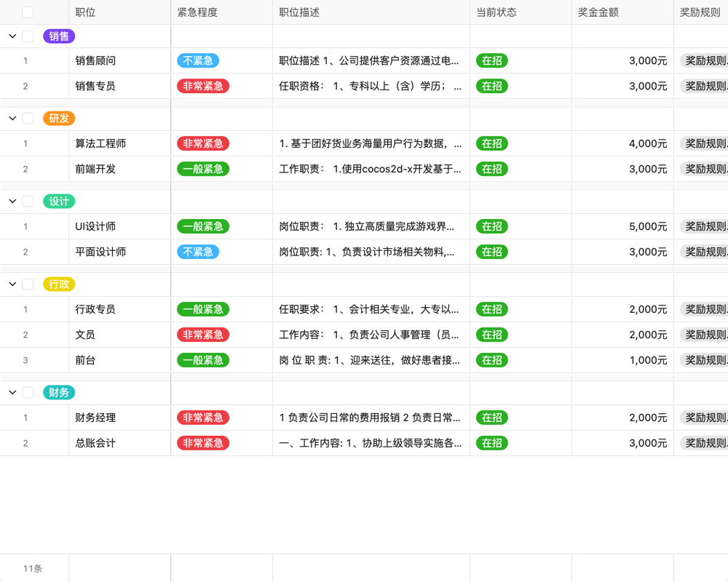
Task: Collapse the 销售 group
Action: pyautogui.click(x=11, y=36)
